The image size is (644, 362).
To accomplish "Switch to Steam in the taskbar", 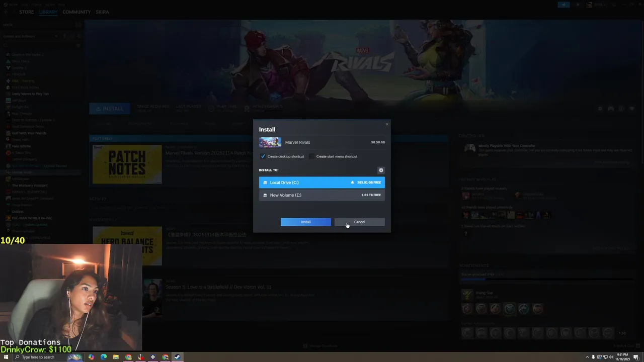I will point(177,357).
